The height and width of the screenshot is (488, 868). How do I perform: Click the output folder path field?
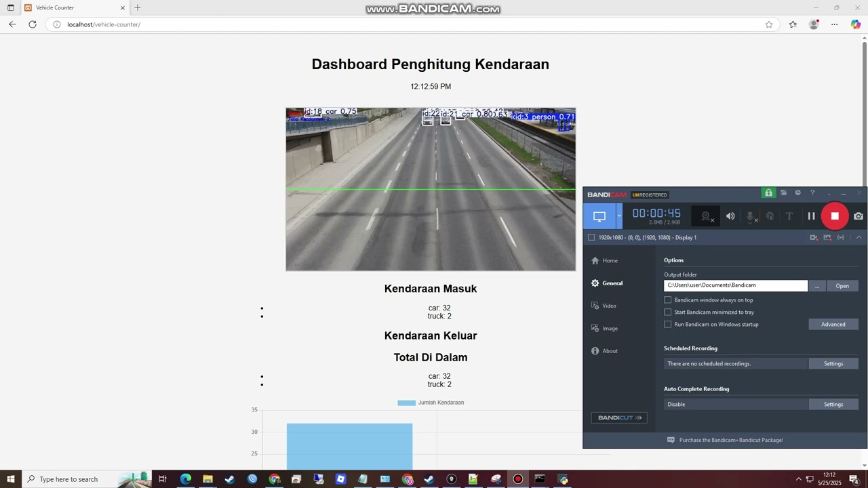(736, 285)
